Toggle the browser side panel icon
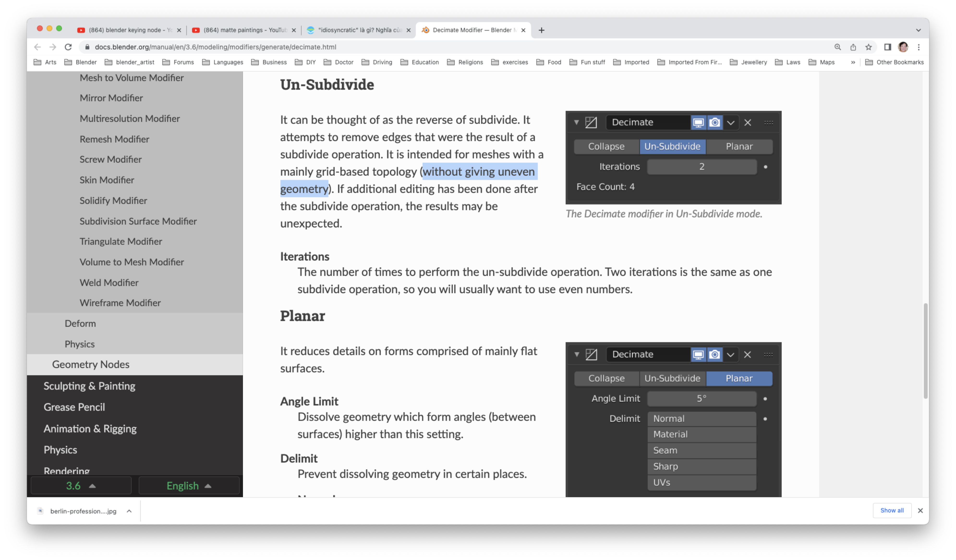This screenshot has height=560, width=956. pyautogui.click(x=887, y=47)
